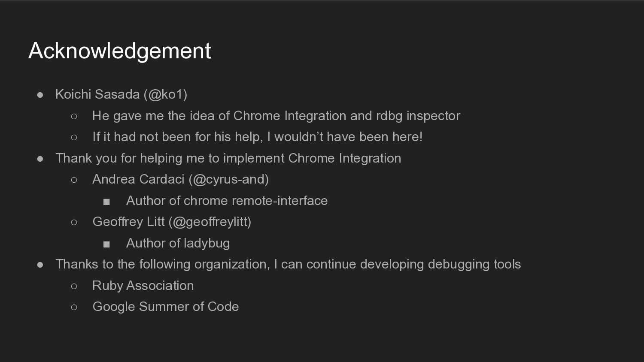Click "Thank you for helping me" bullet text
644x362 pixels.
click(x=228, y=158)
